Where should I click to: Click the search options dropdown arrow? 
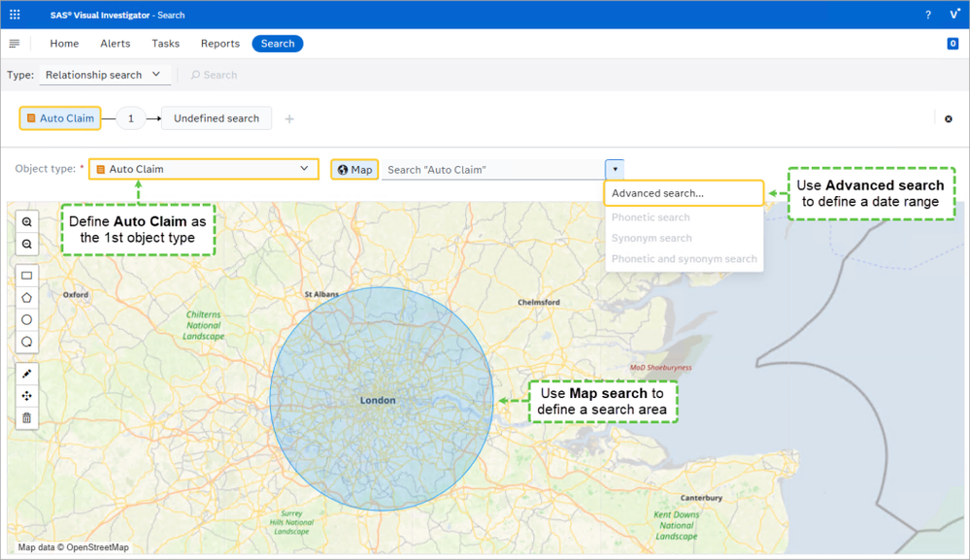[615, 170]
